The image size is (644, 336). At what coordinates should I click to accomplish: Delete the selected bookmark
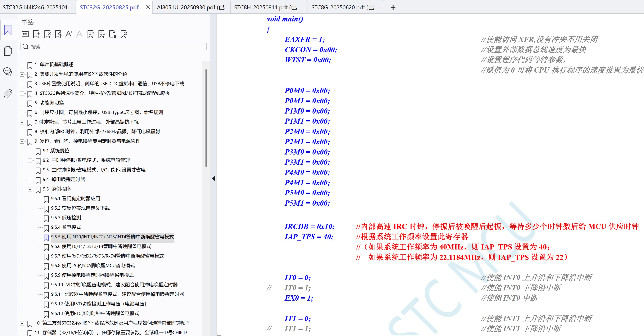(x=47, y=34)
